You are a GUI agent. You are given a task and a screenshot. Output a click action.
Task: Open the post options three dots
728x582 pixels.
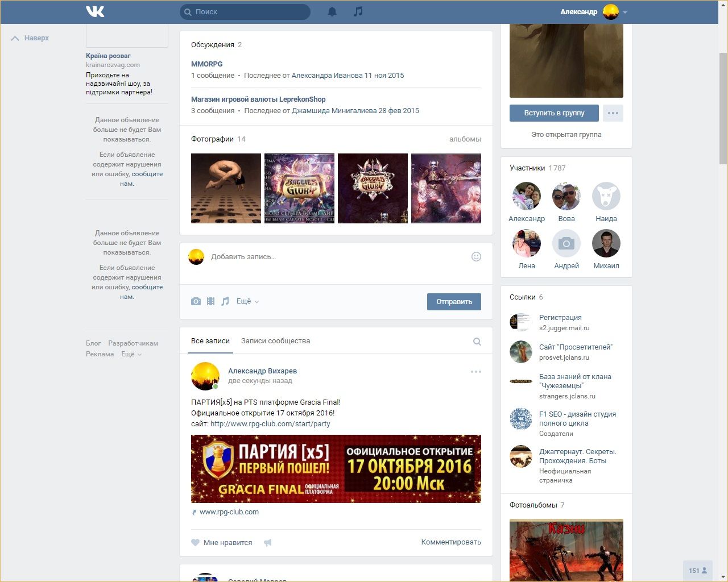coord(476,372)
